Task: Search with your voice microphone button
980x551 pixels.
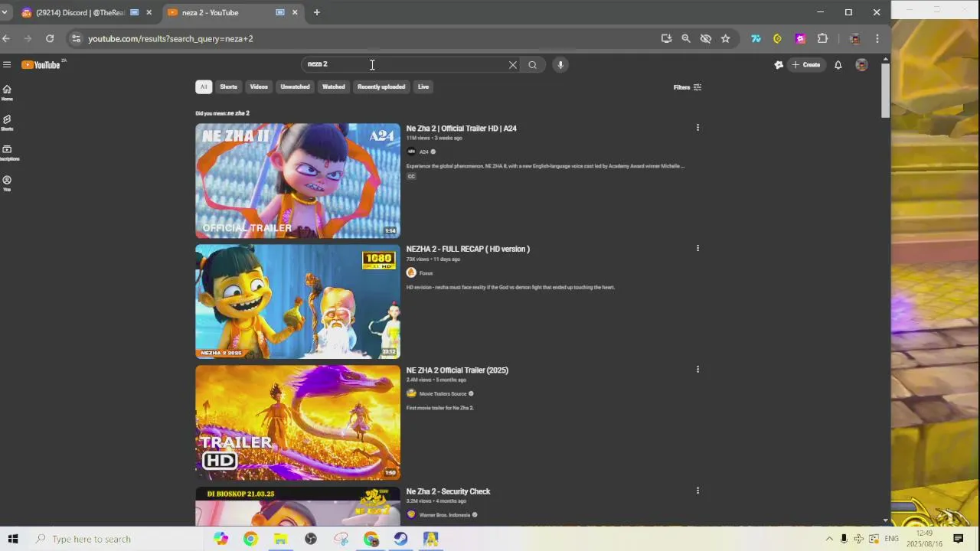Action: 560,65
